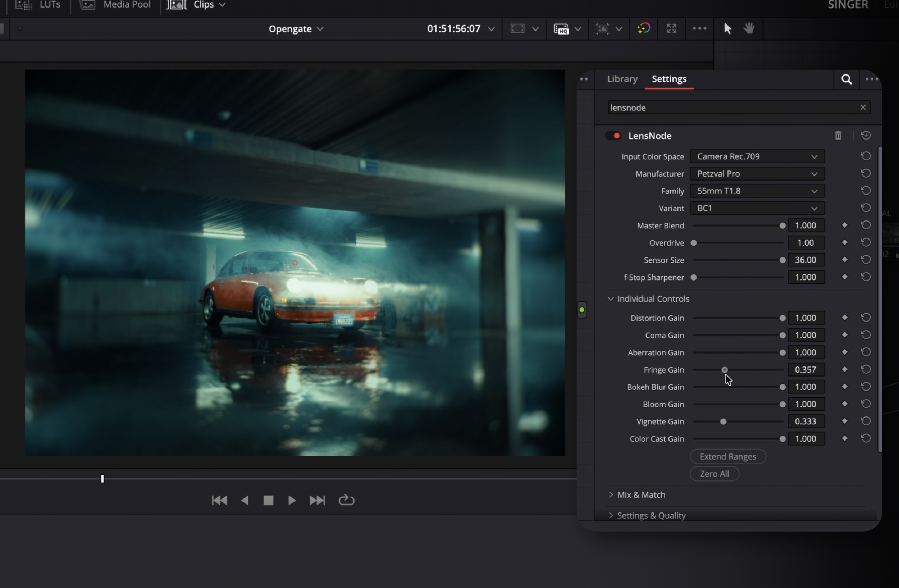The image size is (899, 588).
Task: Click the Extend Ranges button
Action: pos(727,457)
